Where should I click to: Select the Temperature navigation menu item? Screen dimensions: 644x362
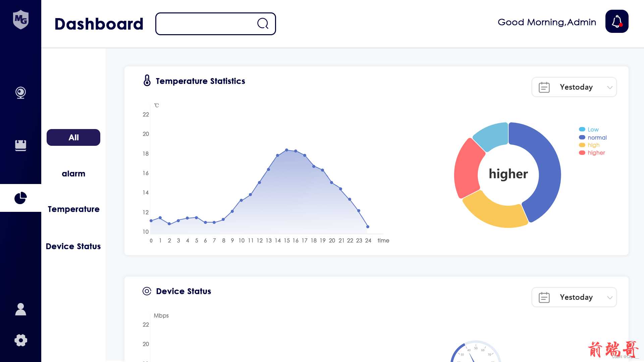pos(73,209)
